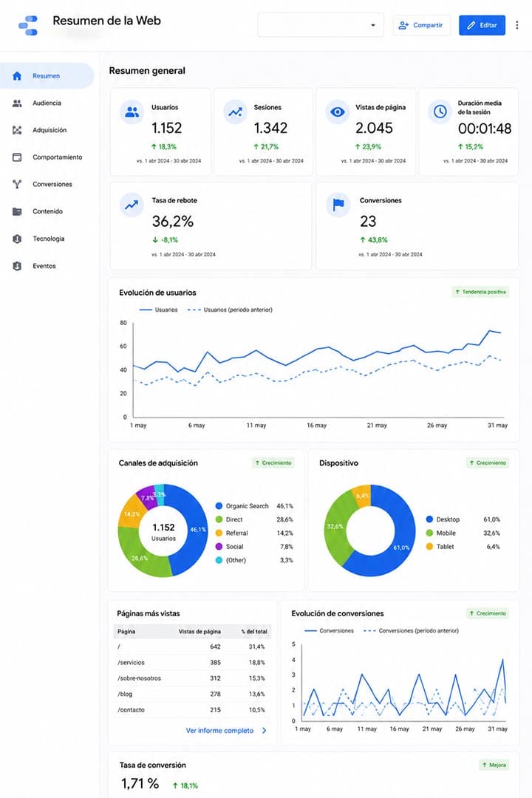The image size is (532, 798).
Task: Click the blue Organic Search legend dot
Action: 219,506
